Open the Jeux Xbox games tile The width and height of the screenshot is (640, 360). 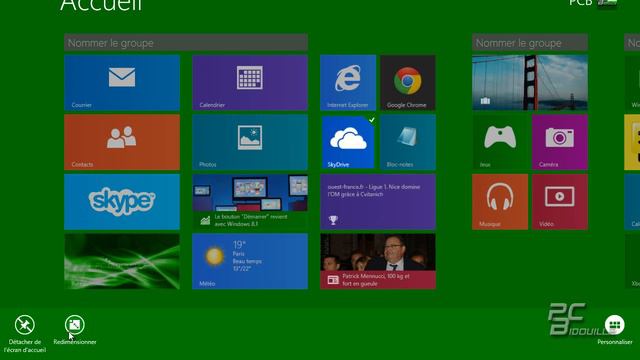coord(500,142)
